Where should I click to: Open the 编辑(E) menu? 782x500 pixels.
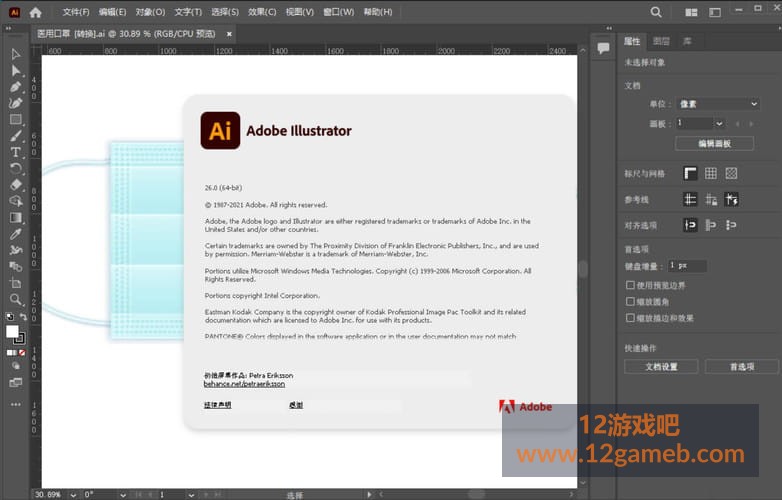click(x=112, y=12)
